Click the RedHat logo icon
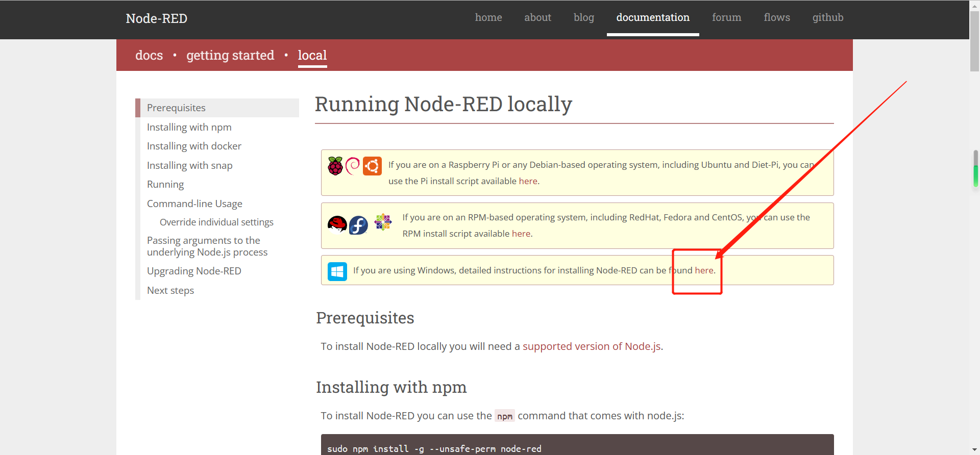 pos(337,224)
